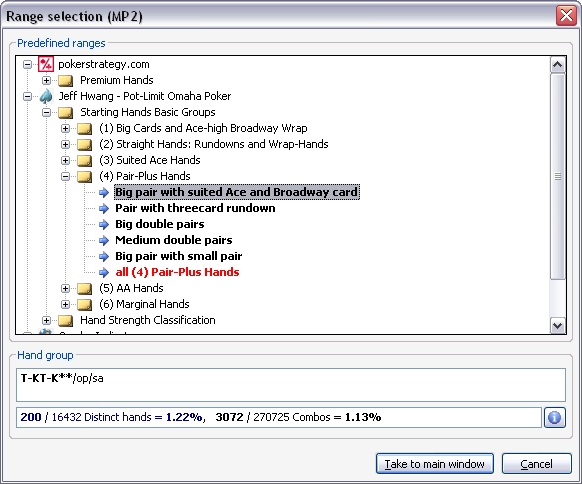Viewport: 582px width, 484px height.
Task: Click the Cancel button
Action: click(536, 464)
